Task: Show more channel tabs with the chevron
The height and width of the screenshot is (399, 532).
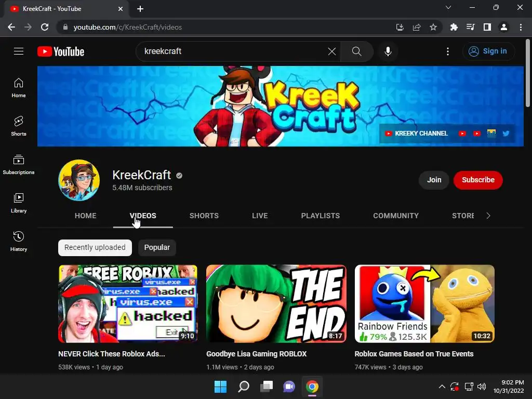Action: pyautogui.click(x=488, y=216)
